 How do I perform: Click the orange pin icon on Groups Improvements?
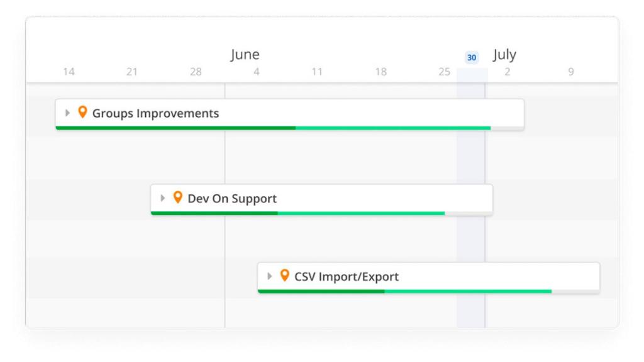pyautogui.click(x=82, y=112)
